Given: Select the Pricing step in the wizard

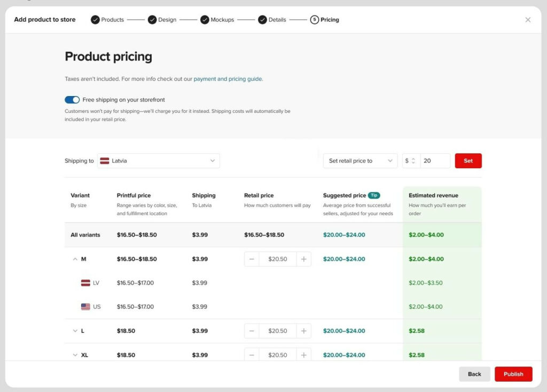Looking at the screenshot, I should tap(326, 19).
